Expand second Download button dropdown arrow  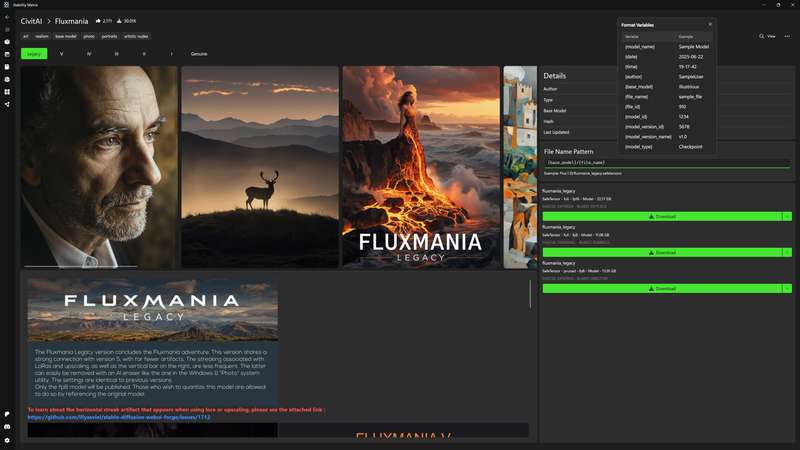787,252
